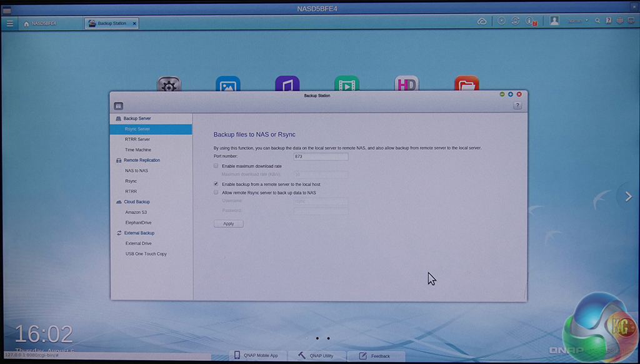Minimize Backup Station with green button
This screenshot has height=364, width=640.
point(502,94)
